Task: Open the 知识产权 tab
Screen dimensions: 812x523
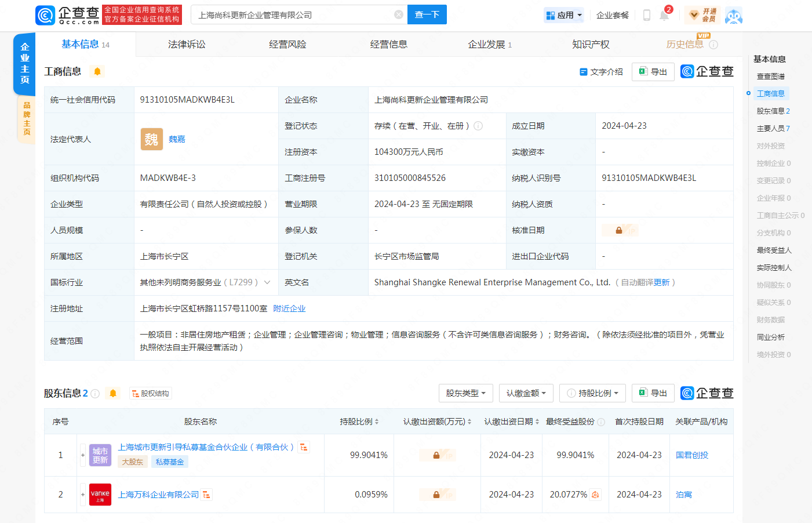Action: pyautogui.click(x=591, y=45)
